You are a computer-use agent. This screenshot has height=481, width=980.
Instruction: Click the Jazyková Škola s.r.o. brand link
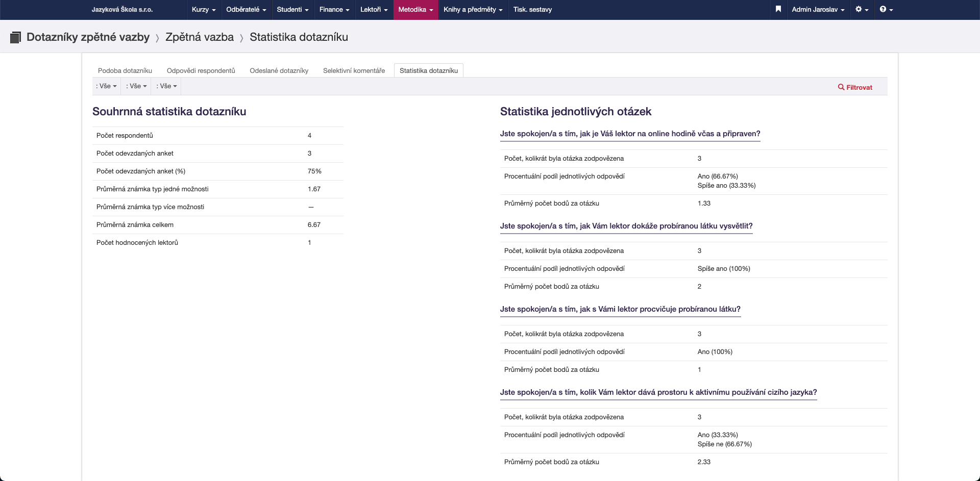[x=122, y=10]
